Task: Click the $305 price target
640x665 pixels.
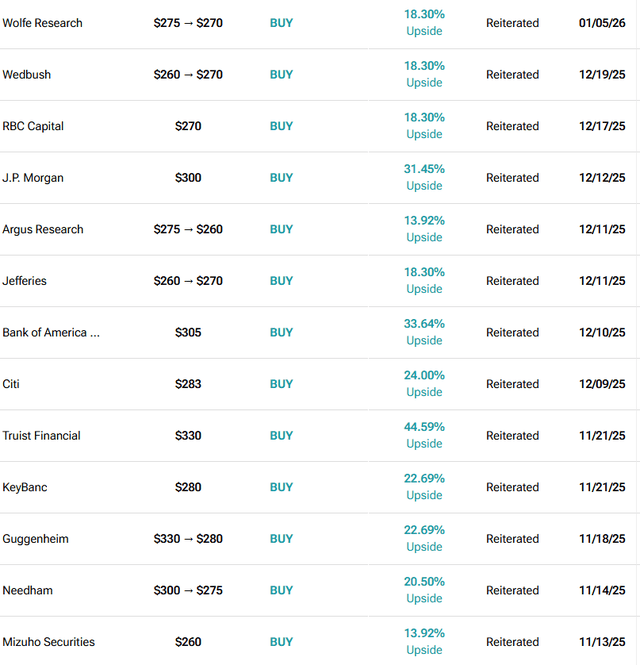Action: point(188,332)
